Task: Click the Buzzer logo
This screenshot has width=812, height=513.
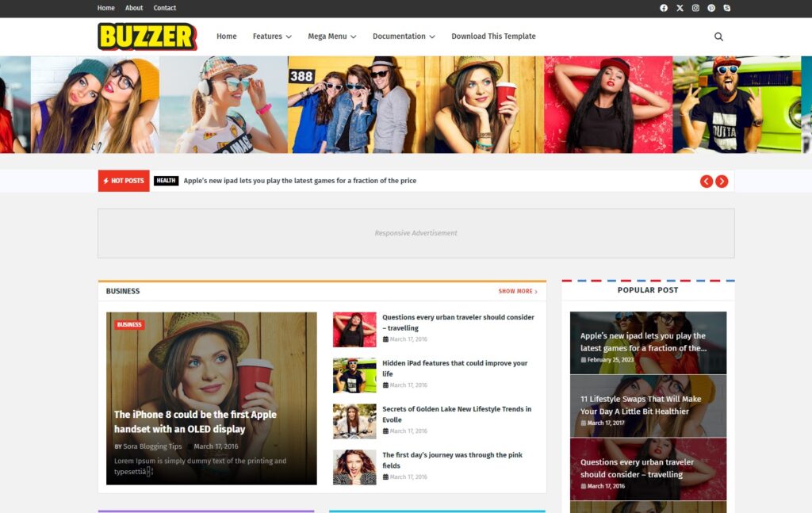Action: 147,36
